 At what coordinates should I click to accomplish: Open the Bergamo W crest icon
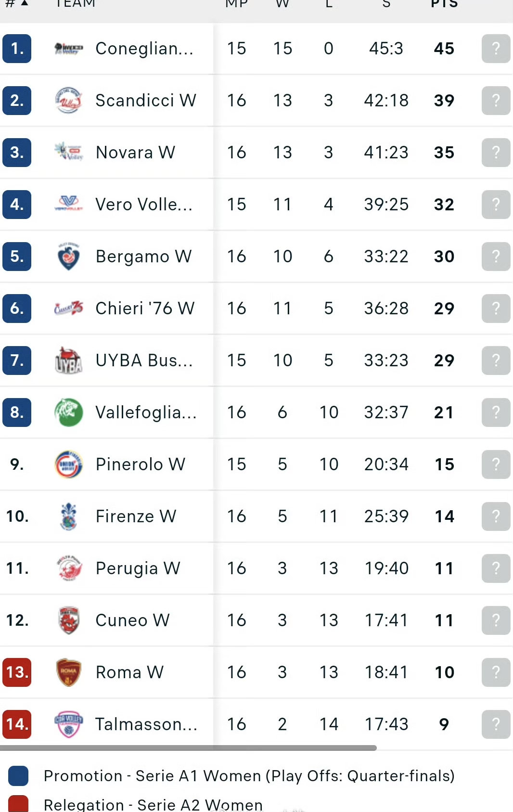click(68, 256)
